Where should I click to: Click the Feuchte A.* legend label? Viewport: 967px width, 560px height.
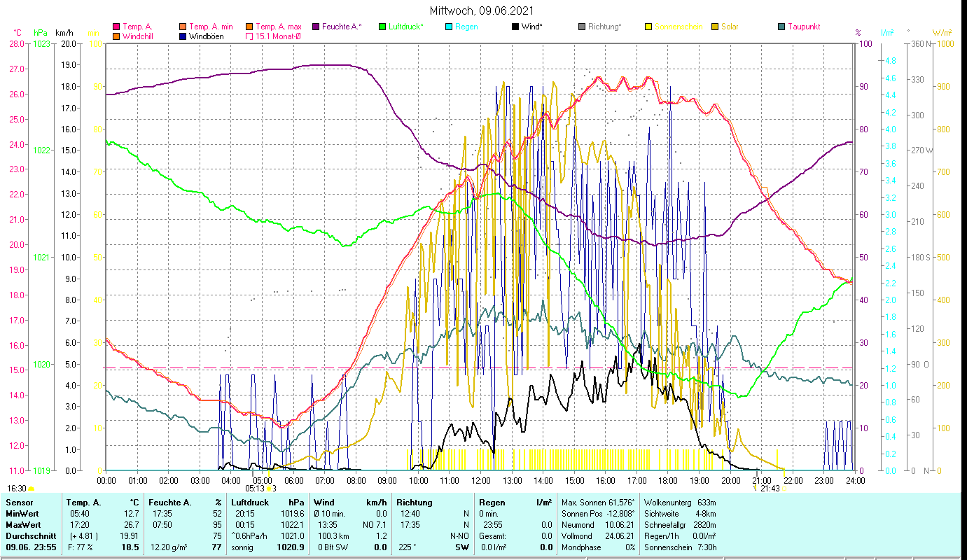pos(342,27)
